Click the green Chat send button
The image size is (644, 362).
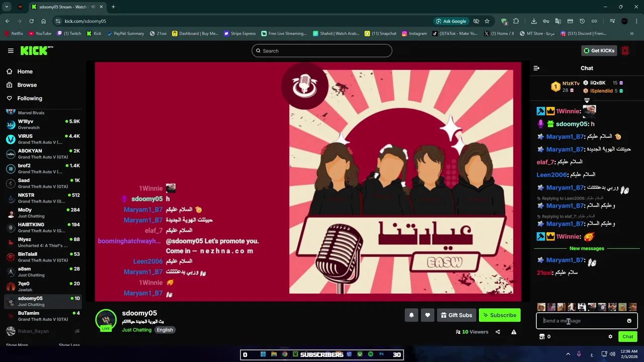coord(628,337)
